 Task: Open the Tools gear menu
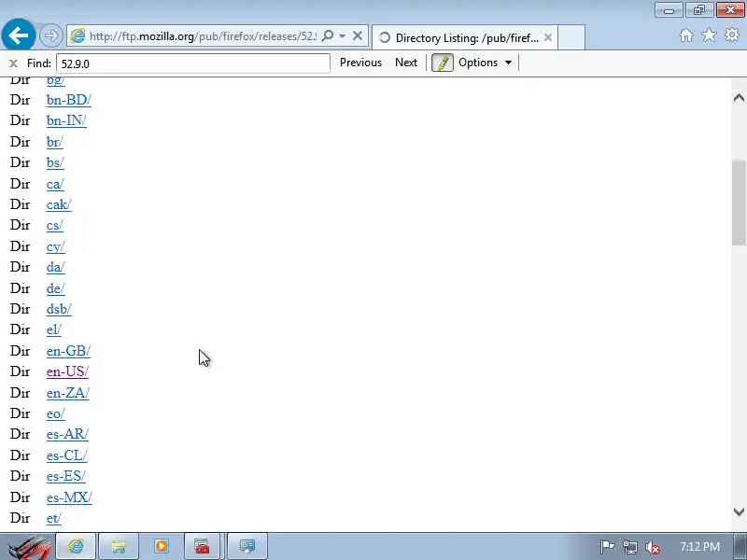732,35
